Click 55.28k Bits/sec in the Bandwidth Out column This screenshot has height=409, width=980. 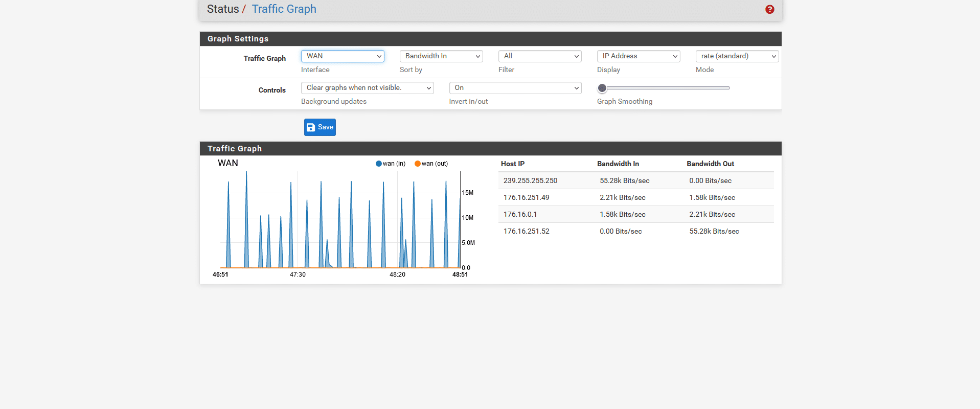[x=714, y=231]
